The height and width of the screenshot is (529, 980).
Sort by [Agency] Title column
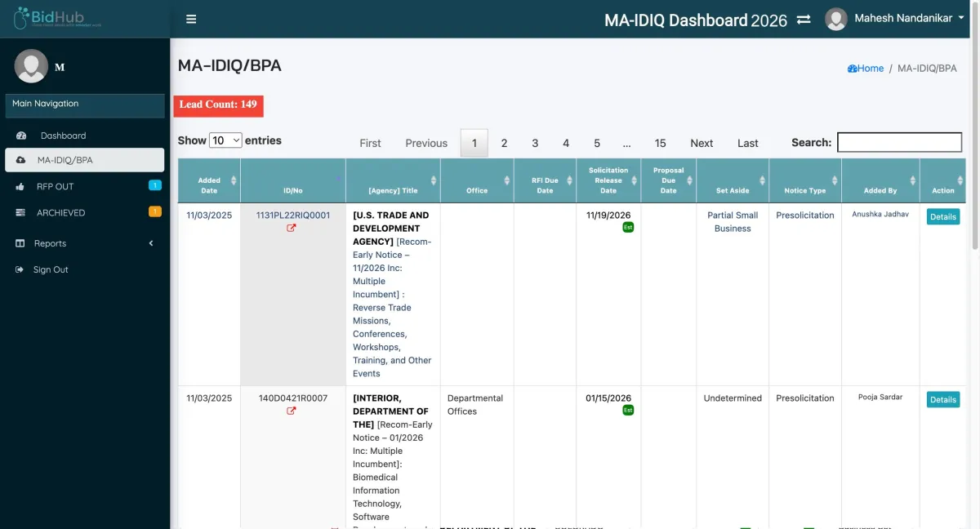click(393, 180)
